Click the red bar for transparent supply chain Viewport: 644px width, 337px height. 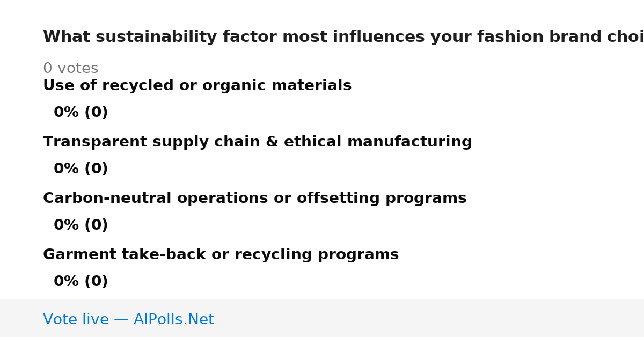[43, 169]
